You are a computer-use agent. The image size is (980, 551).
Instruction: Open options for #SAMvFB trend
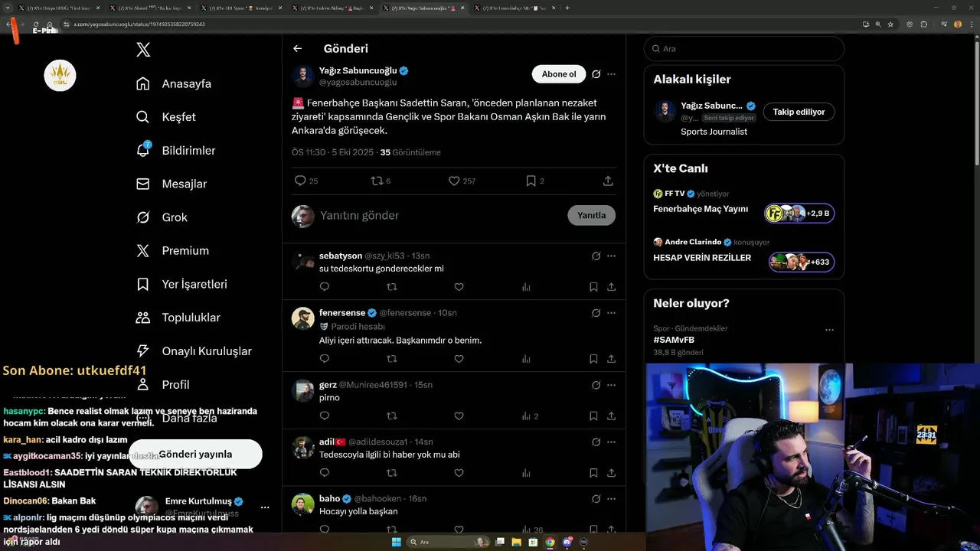(x=829, y=330)
